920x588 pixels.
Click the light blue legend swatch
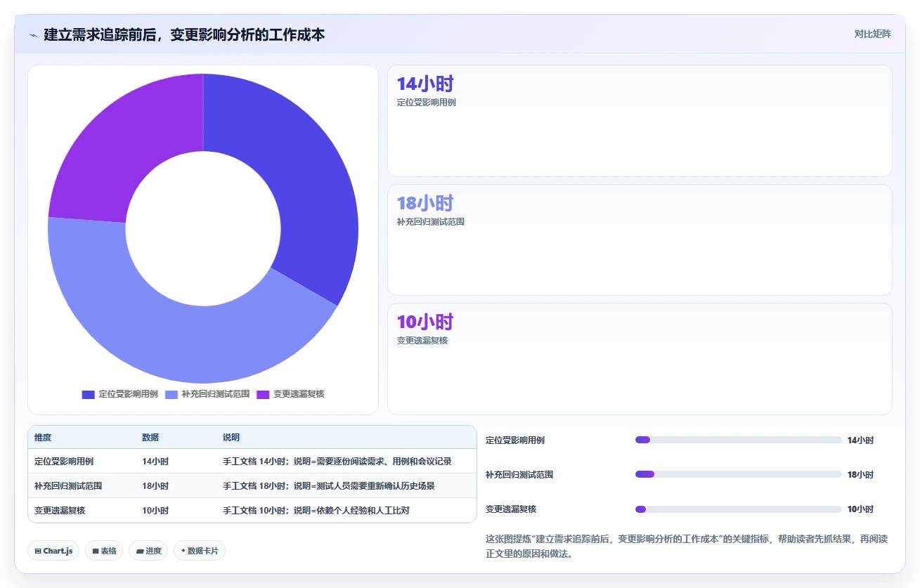coord(171,394)
